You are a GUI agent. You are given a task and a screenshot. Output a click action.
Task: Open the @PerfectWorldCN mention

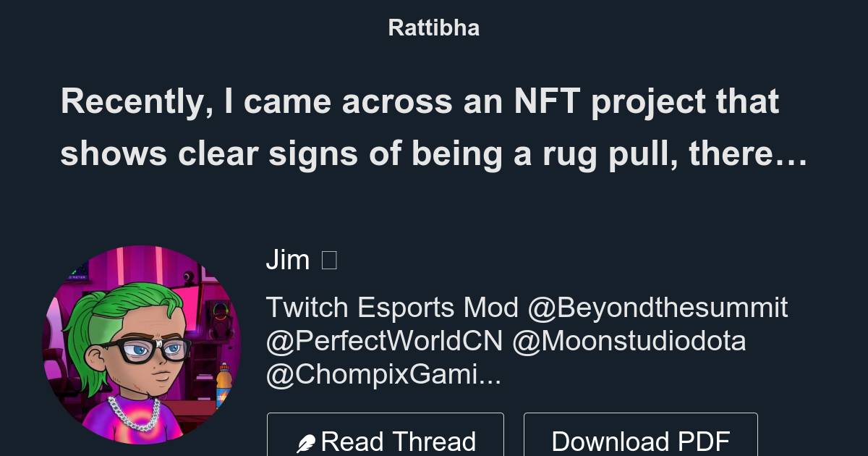384,341
